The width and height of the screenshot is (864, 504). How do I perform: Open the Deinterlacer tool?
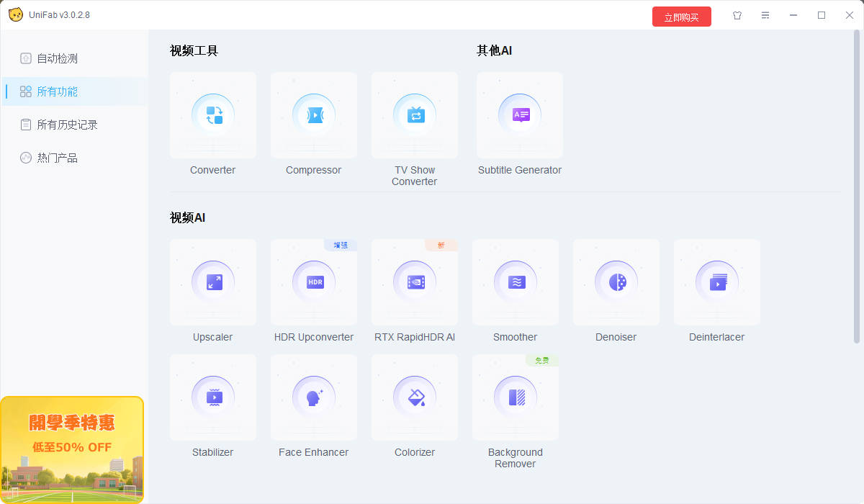(x=717, y=282)
